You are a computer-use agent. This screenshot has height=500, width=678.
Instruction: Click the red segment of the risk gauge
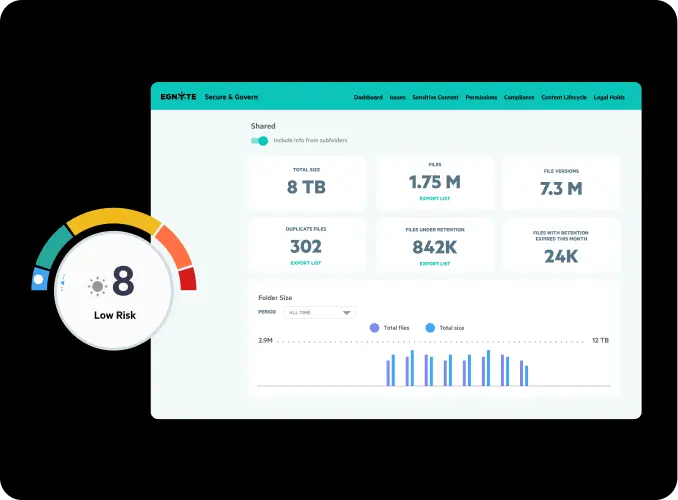(188, 279)
